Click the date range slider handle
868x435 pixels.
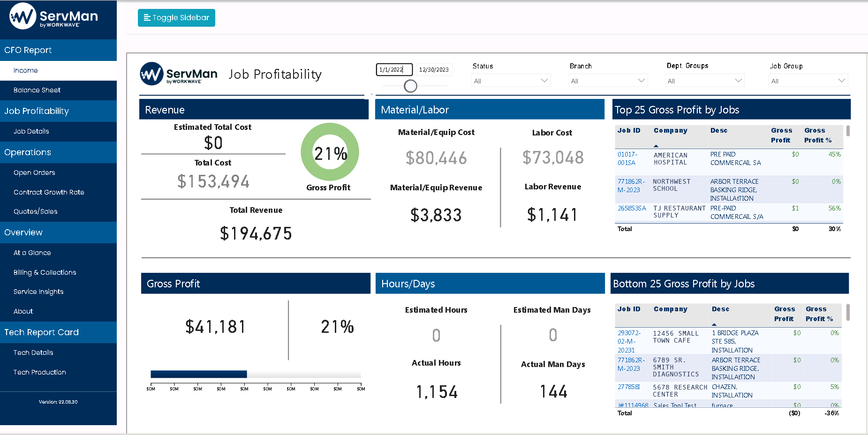pyautogui.click(x=410, y=86)
